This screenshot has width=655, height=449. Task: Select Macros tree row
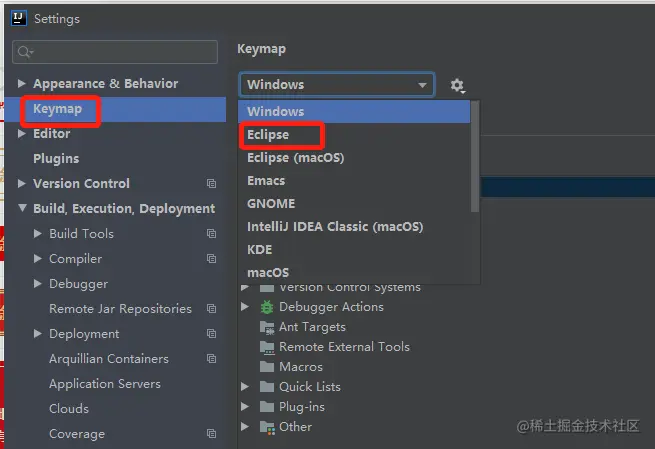point(301,367)
